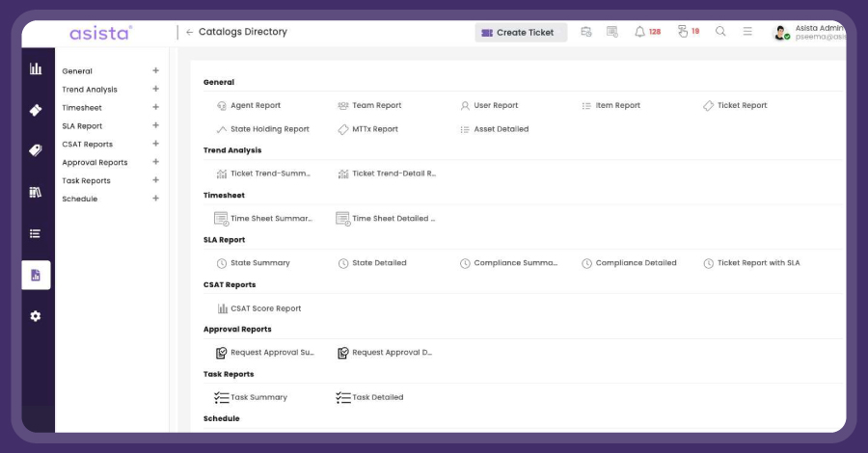Click the calendar icon in top header

tap(585, 32)
